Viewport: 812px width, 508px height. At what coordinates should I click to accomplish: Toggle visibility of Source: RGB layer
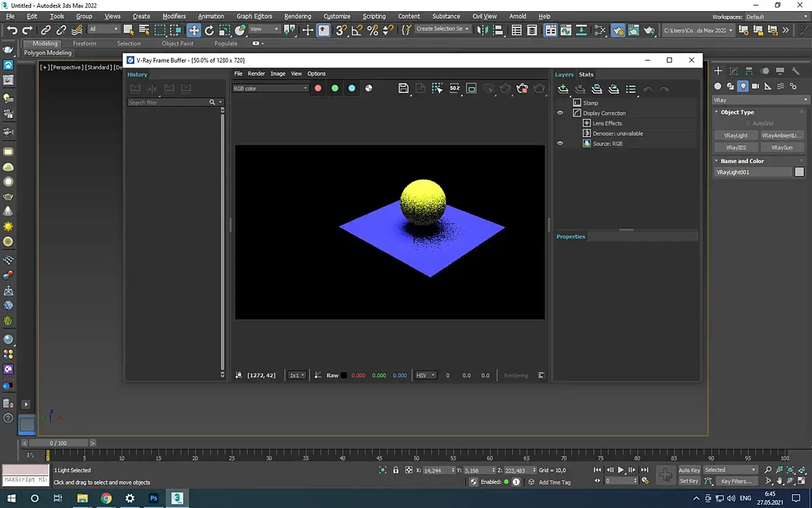(560, 144)
